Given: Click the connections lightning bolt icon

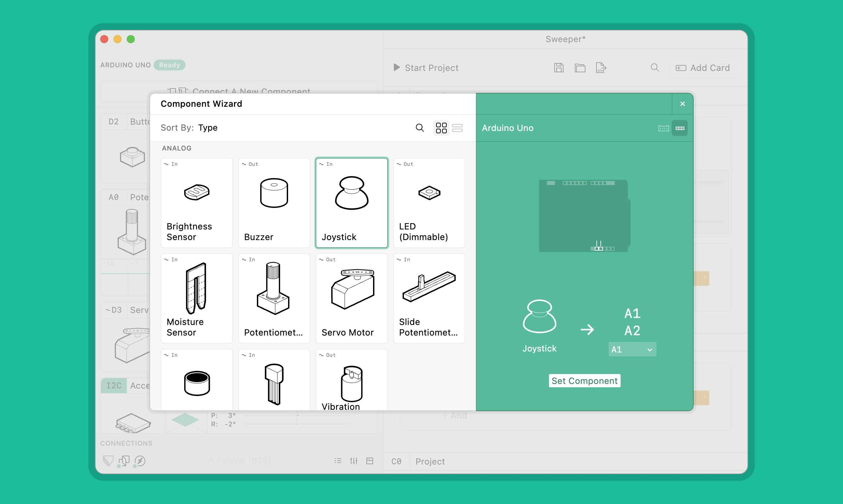Looking at the screenshot, I should pos(140,461).
